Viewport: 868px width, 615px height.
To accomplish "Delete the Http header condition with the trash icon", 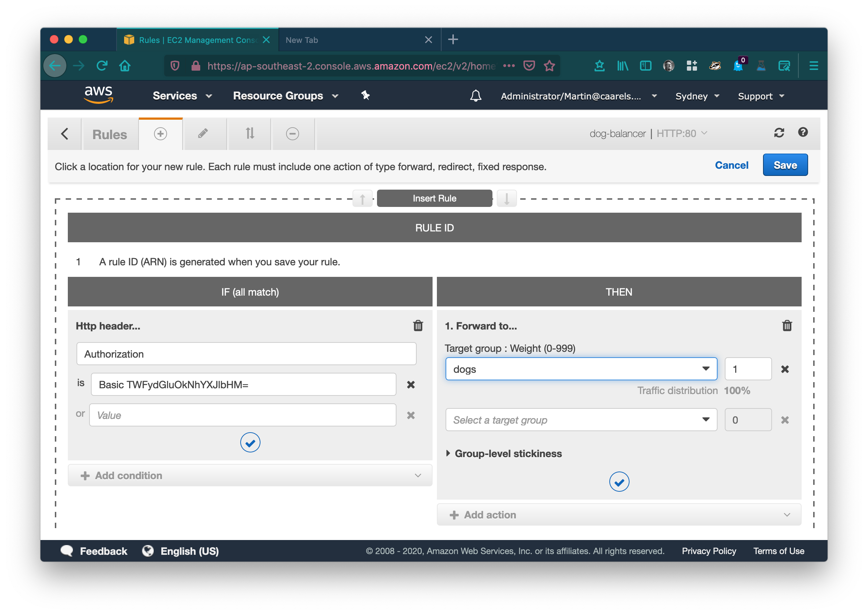I will 417,326.
